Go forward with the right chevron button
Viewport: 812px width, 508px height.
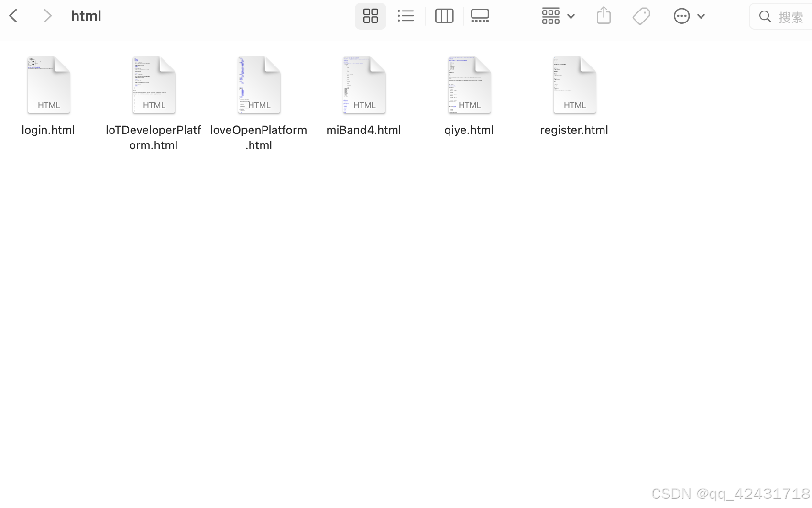point(47,16)
